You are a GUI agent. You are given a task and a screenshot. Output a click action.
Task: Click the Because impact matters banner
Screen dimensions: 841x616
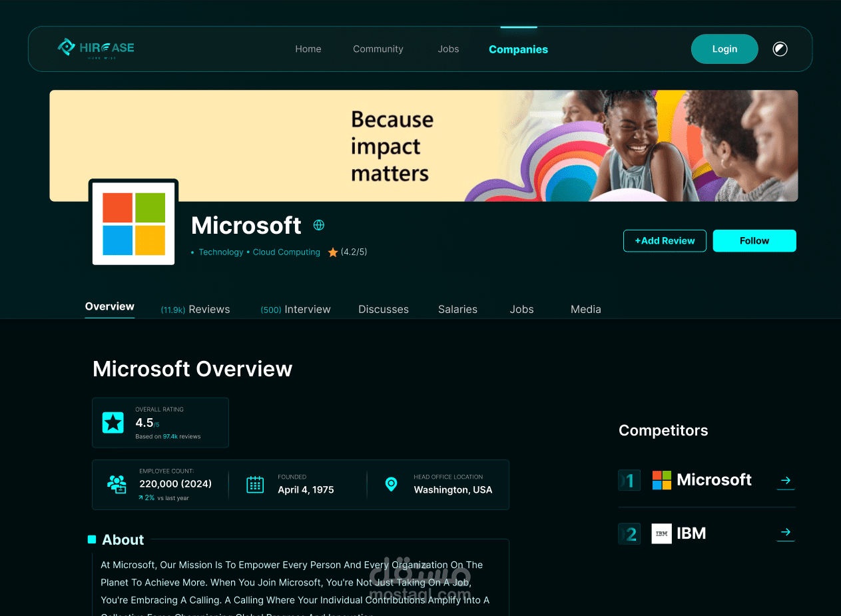tap(423, 146)
